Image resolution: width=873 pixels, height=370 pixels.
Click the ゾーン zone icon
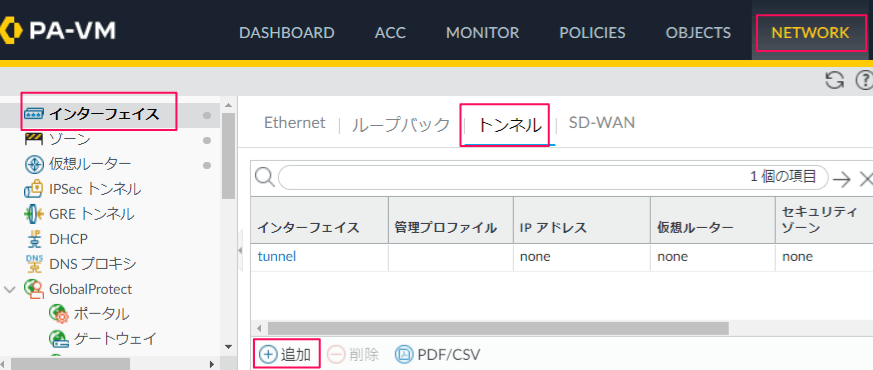pyautogui.click(x=34, y=139)
